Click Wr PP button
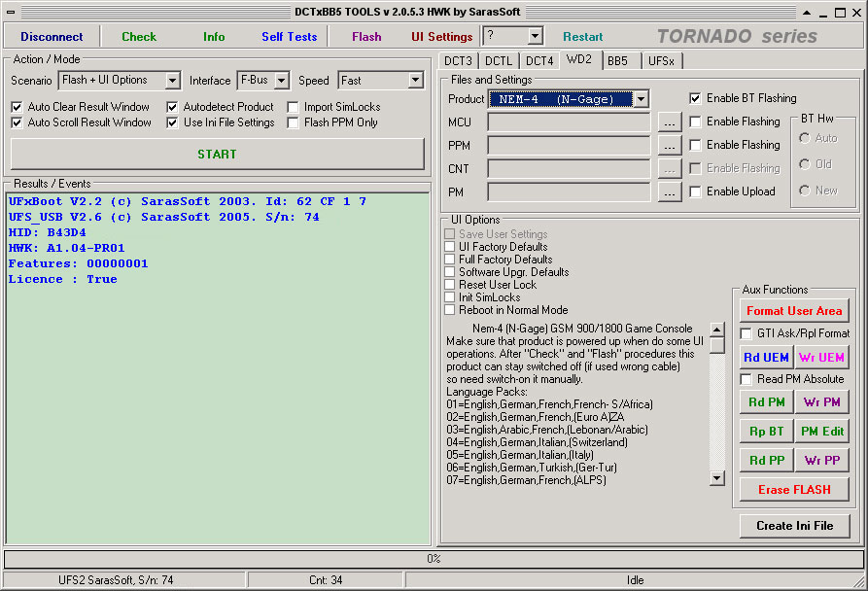 point(821,461)
